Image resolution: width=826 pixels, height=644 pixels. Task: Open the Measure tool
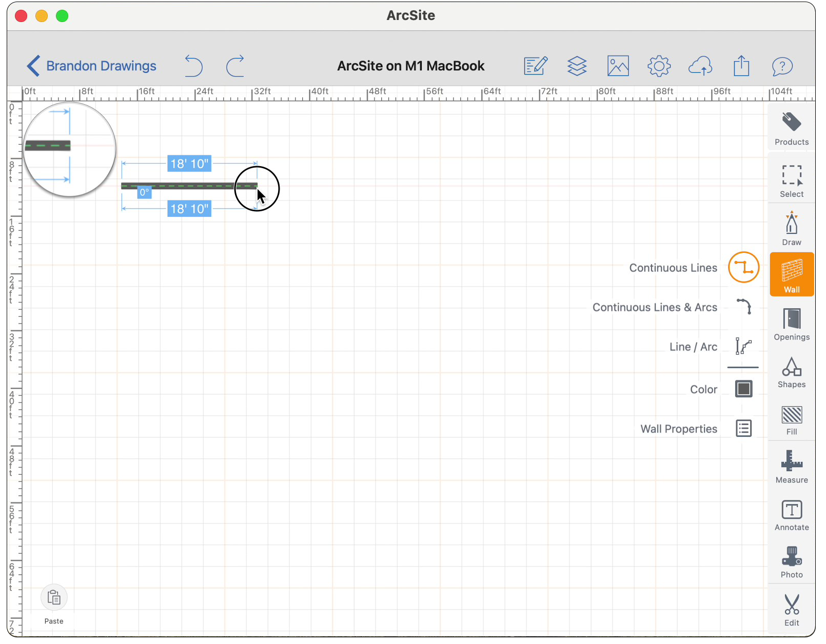(x=792, y=467)
